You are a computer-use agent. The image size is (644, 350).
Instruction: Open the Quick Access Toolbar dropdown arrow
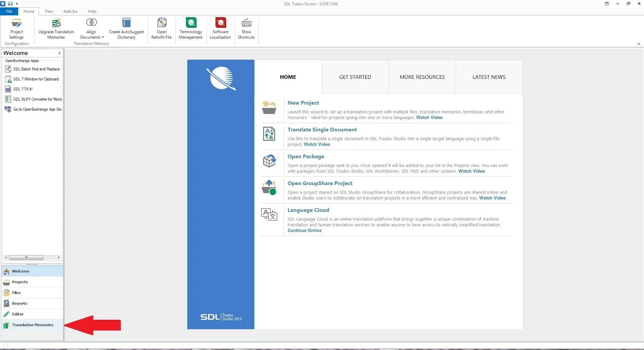tap(17, 4)
